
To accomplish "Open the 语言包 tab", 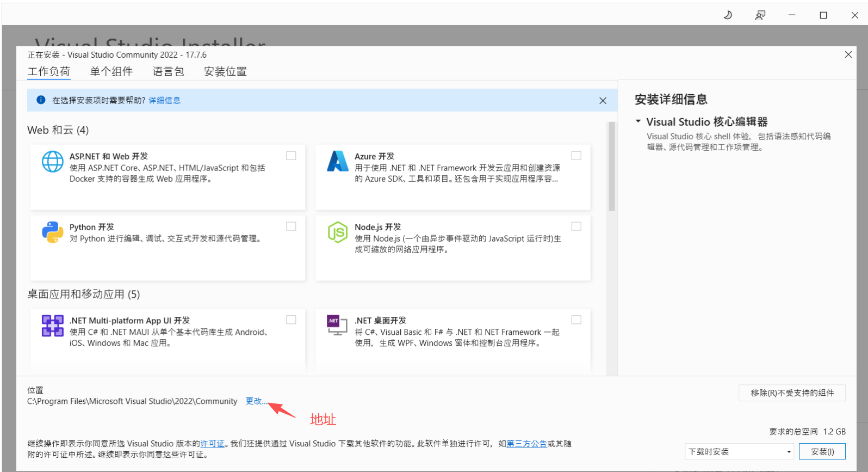I will [169, 72].
